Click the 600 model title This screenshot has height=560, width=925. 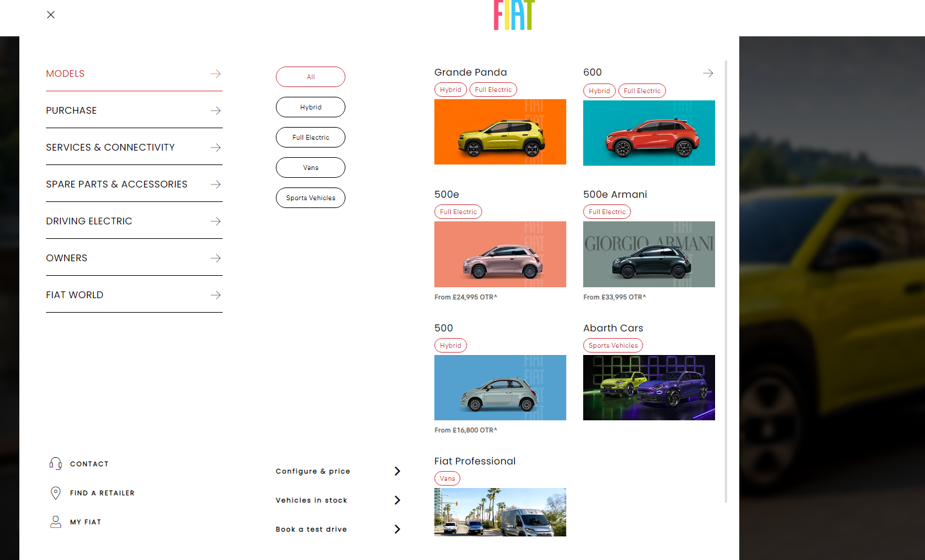[x=592, y=73]
